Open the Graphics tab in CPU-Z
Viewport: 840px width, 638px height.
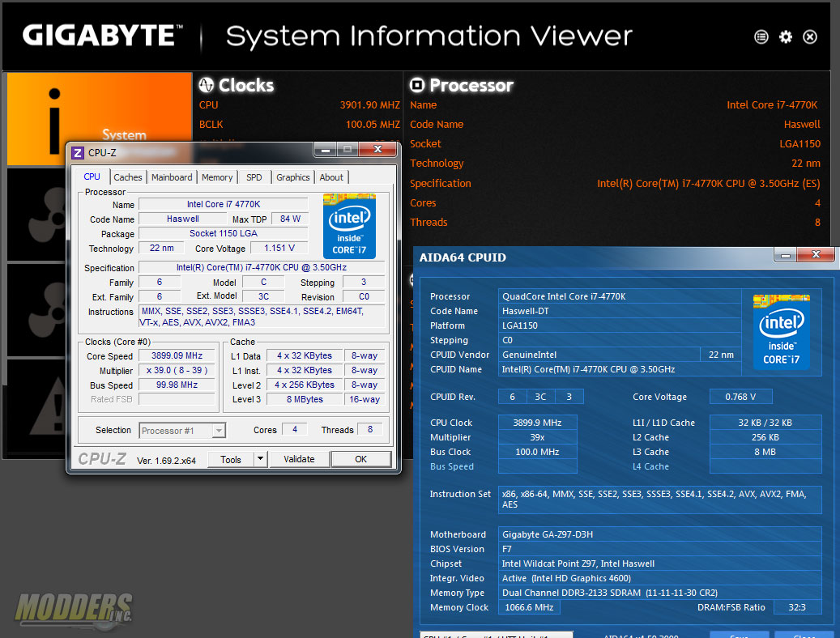293,177
